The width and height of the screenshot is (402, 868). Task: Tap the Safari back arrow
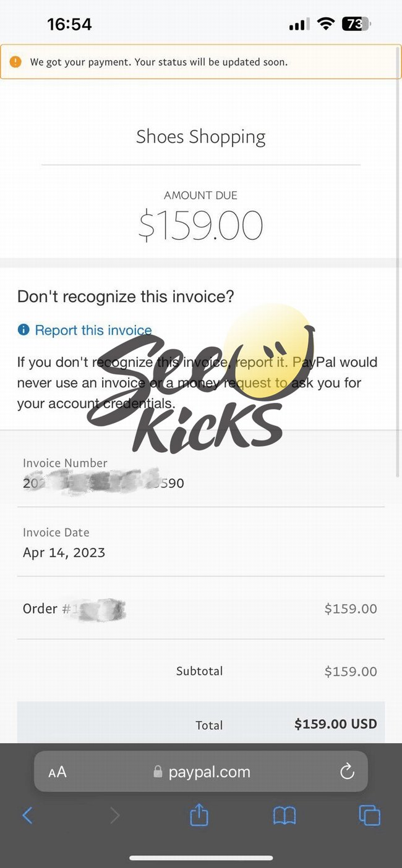coord(27,815)
